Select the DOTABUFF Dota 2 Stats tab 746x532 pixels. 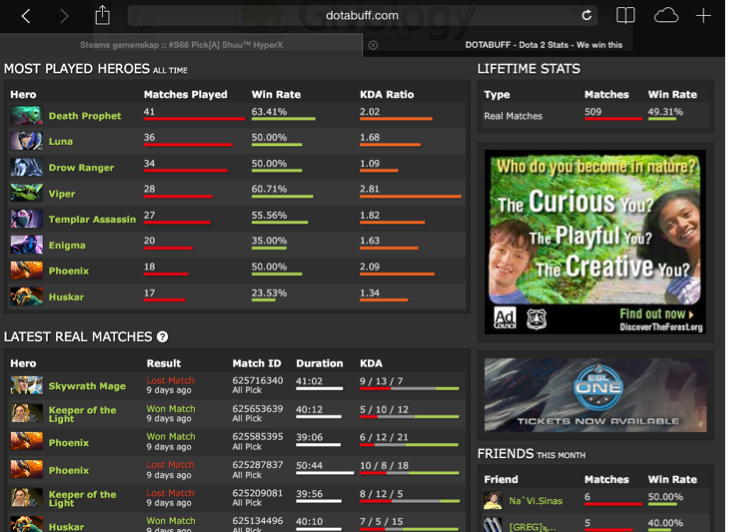pos(543,45)
